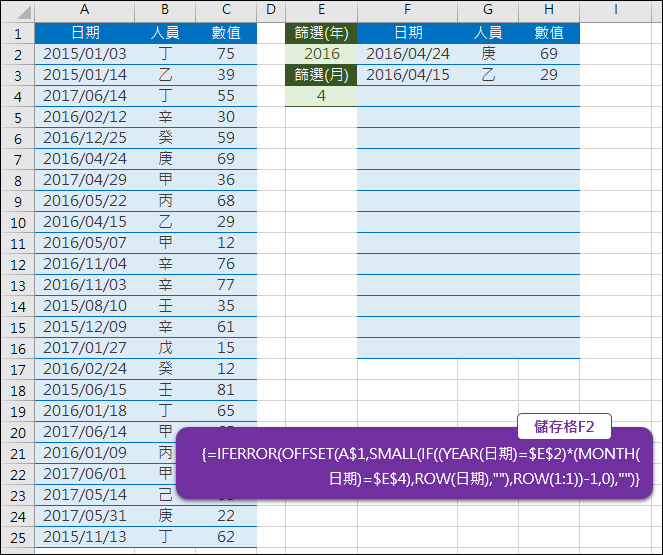Select row 25 header
The image size is (663, 555).
[x=18, y=537]
